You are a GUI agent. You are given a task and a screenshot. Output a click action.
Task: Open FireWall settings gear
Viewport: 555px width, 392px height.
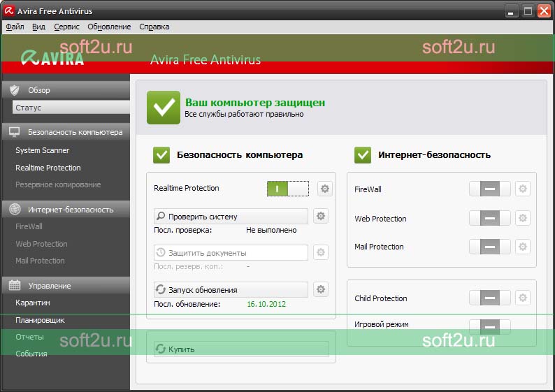point(522,189)
